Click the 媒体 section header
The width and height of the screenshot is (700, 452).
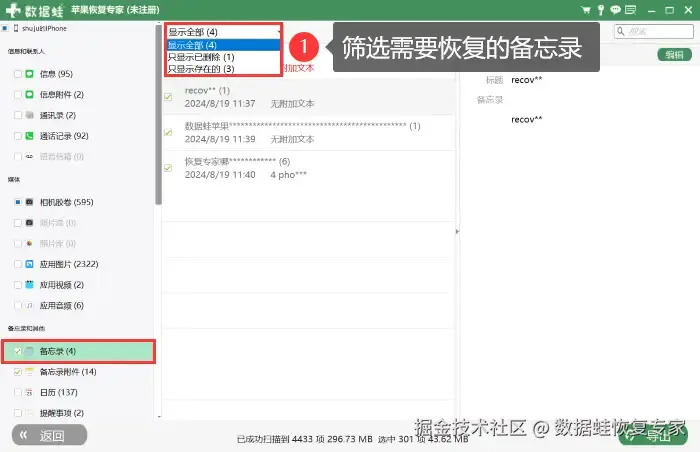click(x=14, y=179)
